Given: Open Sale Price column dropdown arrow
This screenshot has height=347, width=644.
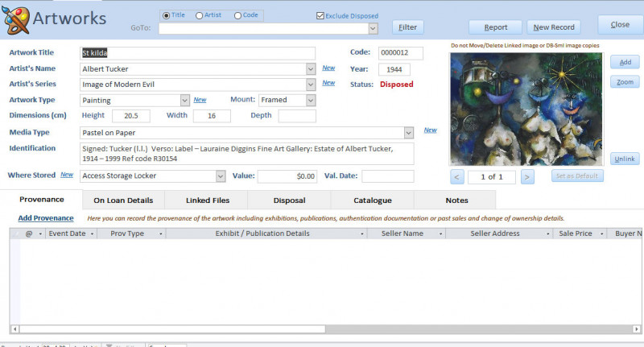Looking at the screenshot, I should click(x=601, y=233).
